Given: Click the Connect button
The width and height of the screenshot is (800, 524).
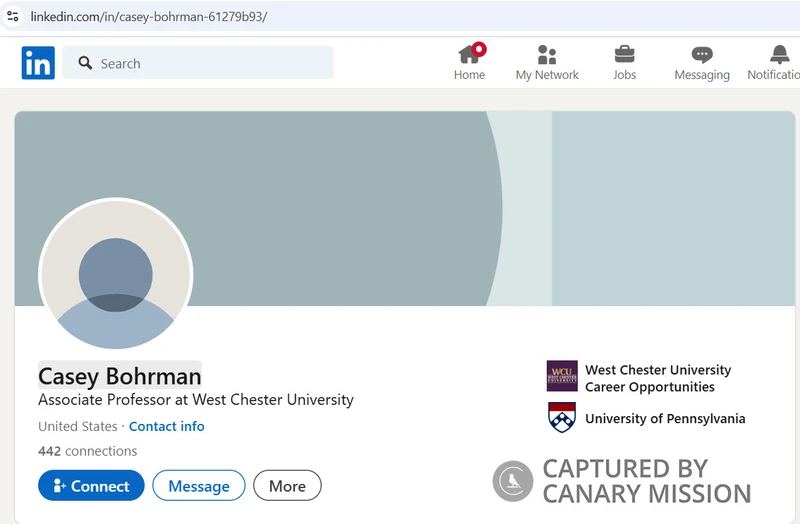Looking at the screenshot, I should [91, 486].
